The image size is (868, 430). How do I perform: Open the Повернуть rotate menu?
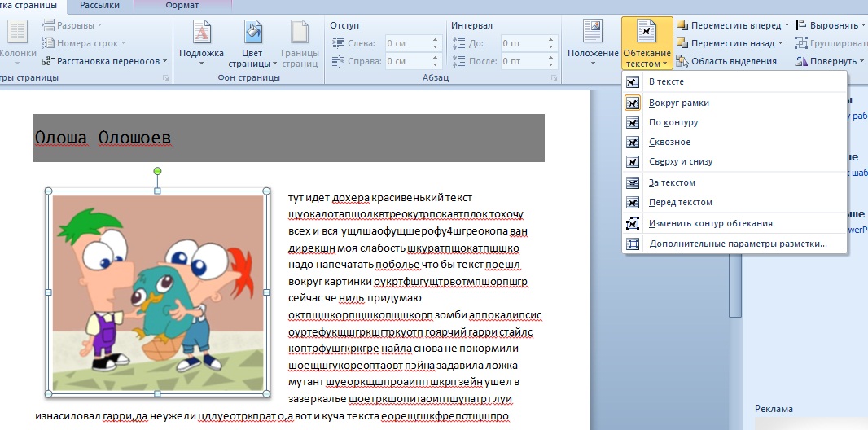tap(829, 61)
